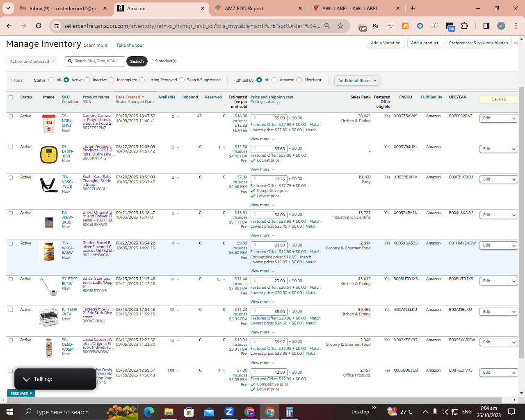
Task: Click the volume speaker tray icon
Action: 445,412
